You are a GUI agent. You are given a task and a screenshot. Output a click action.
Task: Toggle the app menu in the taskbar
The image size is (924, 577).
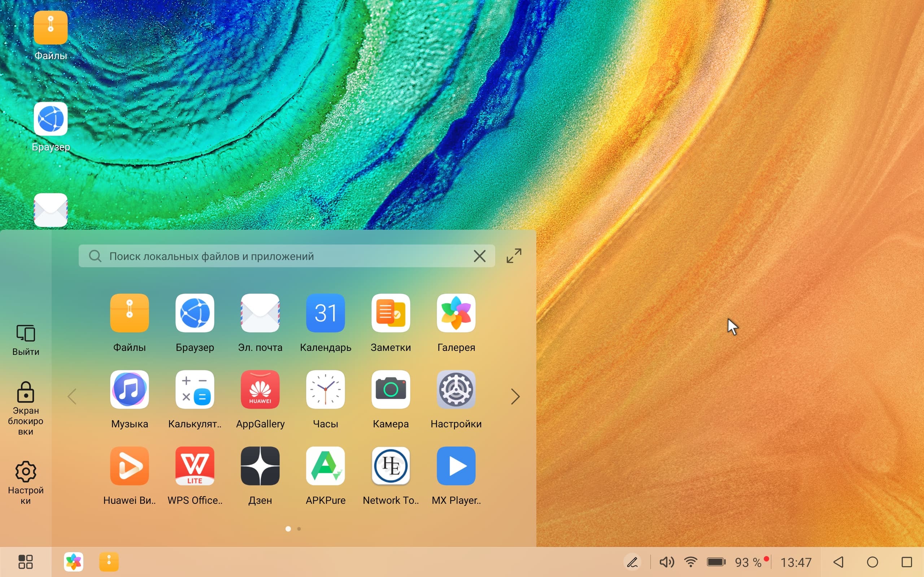click(26, 562)
